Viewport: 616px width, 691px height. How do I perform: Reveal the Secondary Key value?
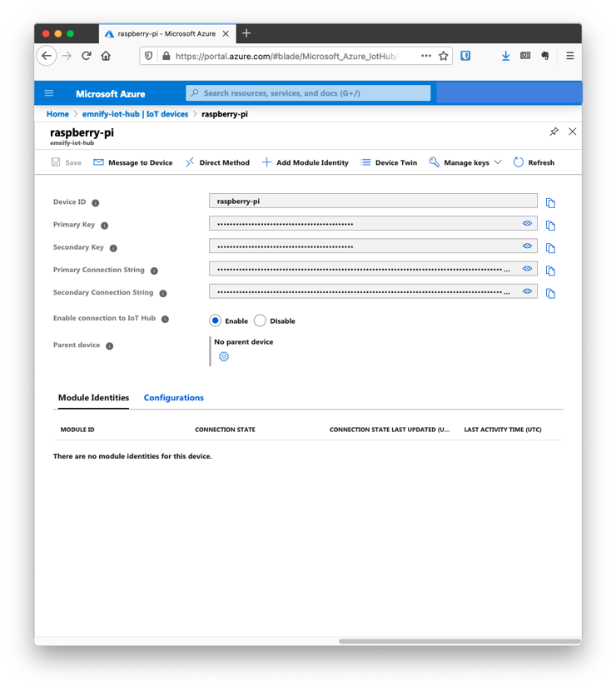pos(527,246)
